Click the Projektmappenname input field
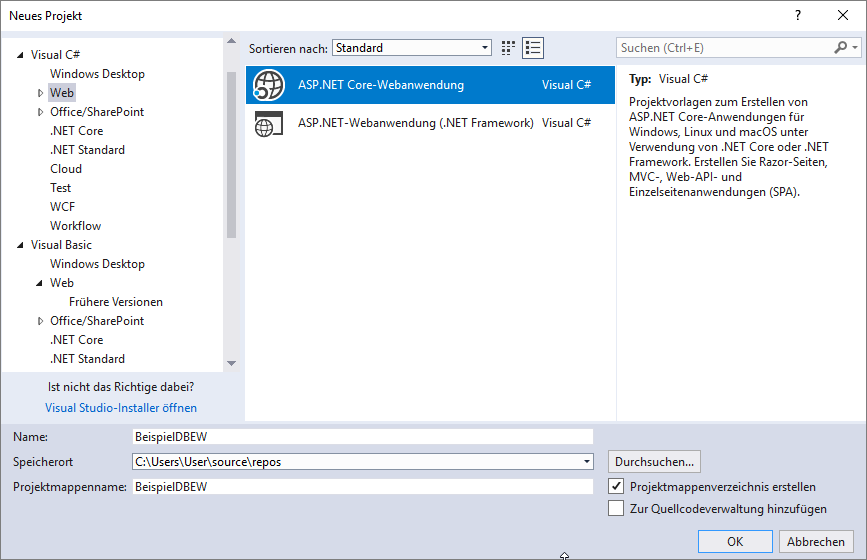 pos(363,486)
